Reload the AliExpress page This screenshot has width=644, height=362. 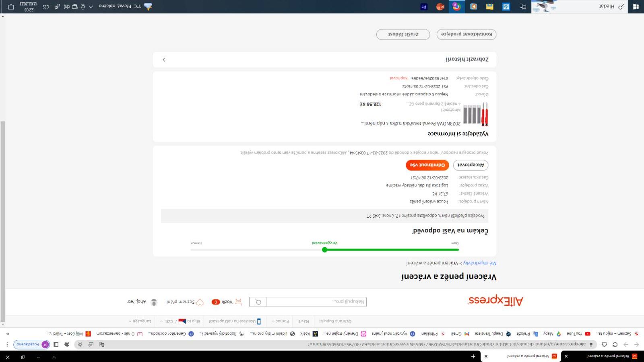615,344
